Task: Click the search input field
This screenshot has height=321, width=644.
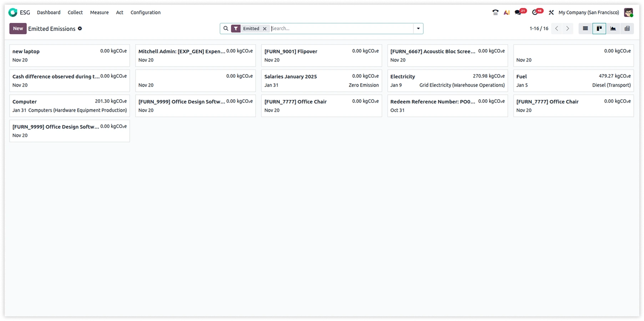Action: pos(341,29)
